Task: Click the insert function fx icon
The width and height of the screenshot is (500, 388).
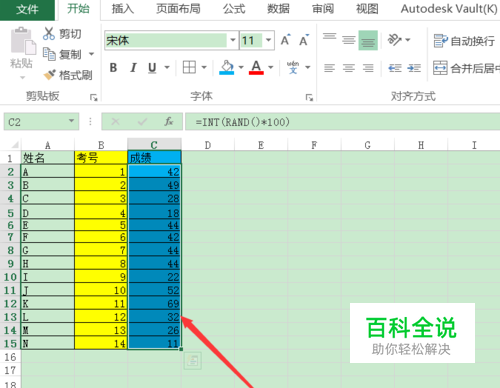Action: pos(169,121)
